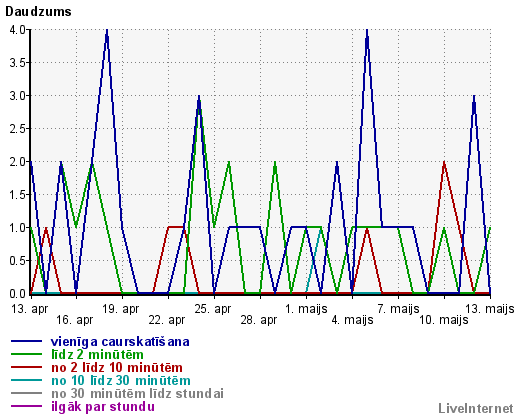Click the '19. apr' date label
The height and width of the screenshot is (418, 520).
[121, 309]
